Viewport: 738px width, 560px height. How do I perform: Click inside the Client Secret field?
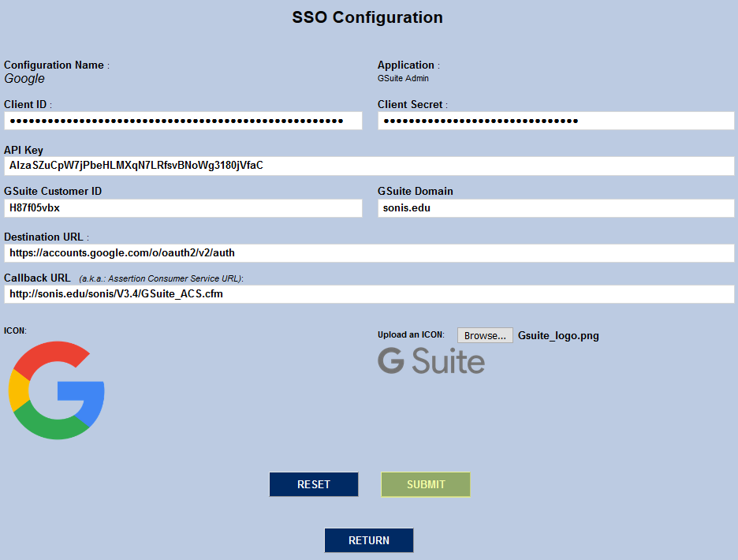coord(552,120)
